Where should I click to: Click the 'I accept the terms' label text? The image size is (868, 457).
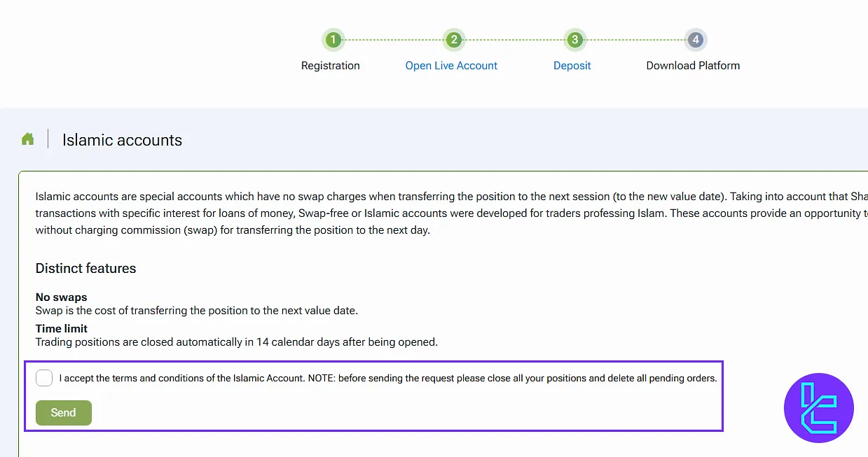tap(388, 379)
